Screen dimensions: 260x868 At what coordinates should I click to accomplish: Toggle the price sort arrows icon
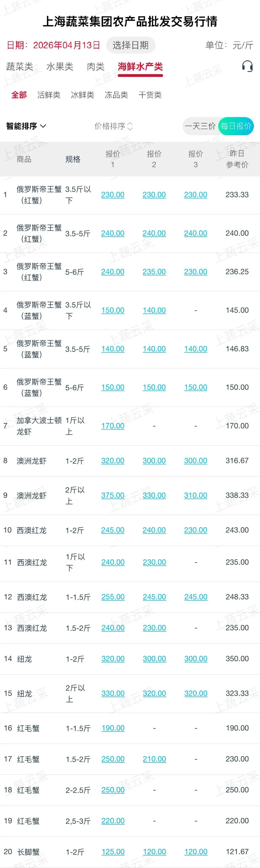click(x=130, y=126)
